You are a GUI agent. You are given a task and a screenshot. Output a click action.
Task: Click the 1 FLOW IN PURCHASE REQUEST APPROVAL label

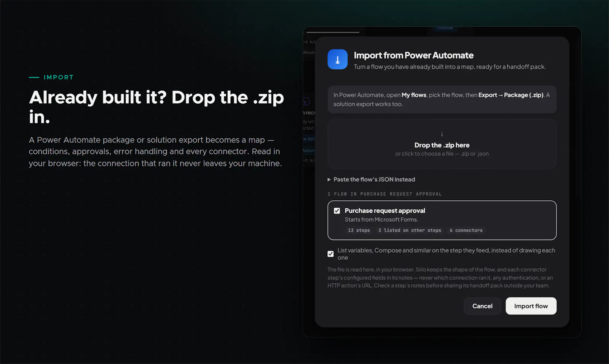(384, 194)
